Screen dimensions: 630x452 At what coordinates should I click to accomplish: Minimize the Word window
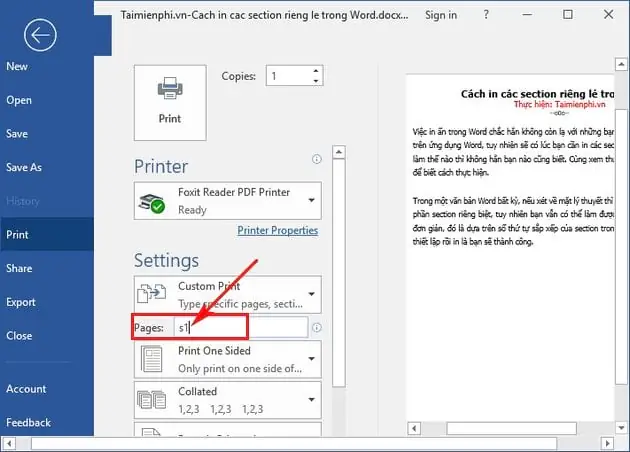pyautogui.click(x=527, y=14)
